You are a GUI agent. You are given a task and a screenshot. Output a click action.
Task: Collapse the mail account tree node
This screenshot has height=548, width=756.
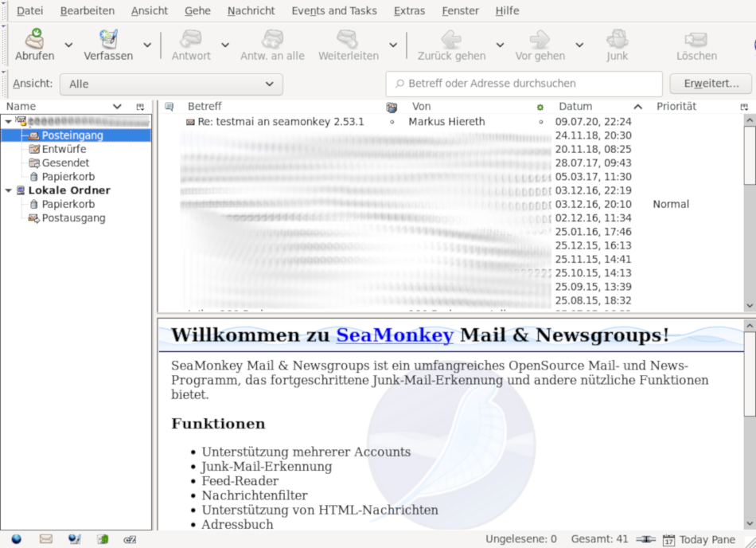point(8,122)
